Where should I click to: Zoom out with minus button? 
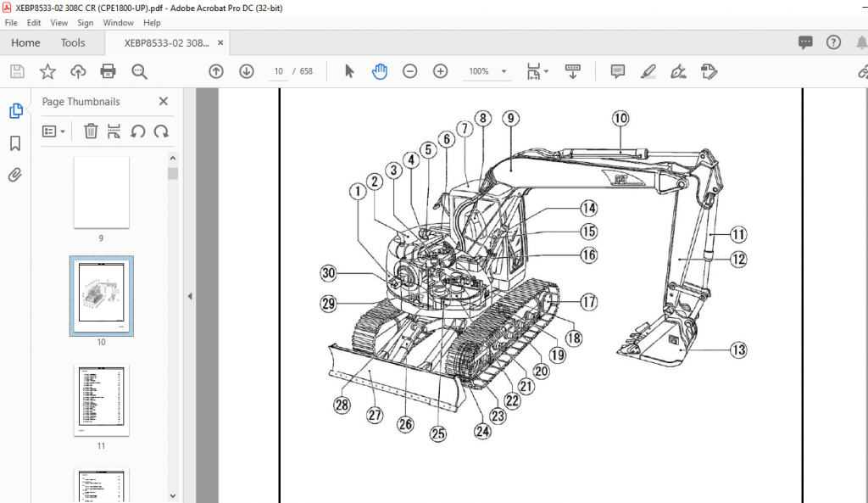[409, 71]
